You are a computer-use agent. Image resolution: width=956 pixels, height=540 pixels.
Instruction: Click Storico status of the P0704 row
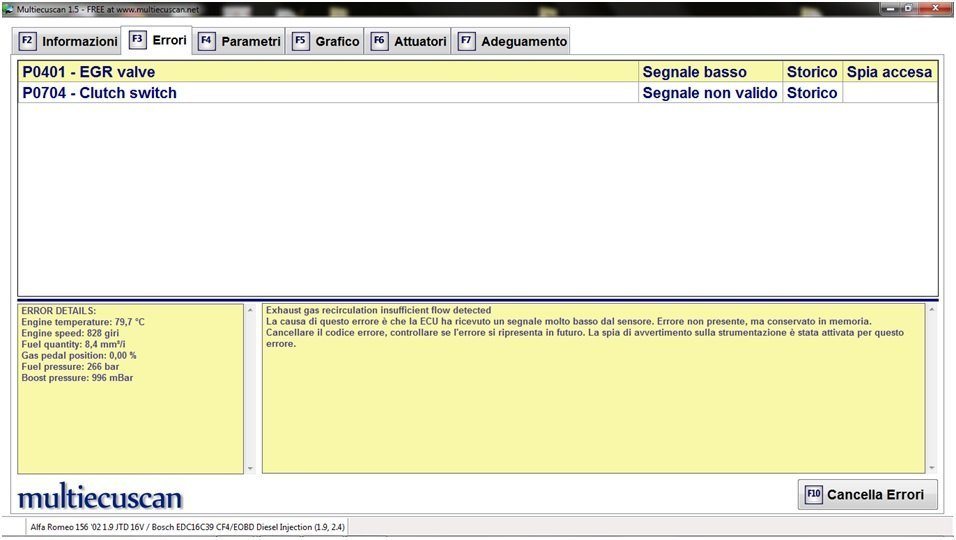tap(812, 93)
